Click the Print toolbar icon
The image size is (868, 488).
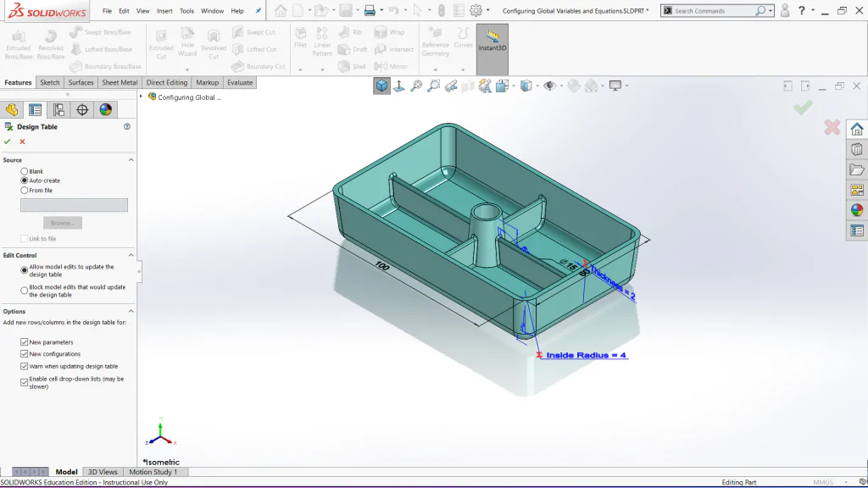pos(370,10)
